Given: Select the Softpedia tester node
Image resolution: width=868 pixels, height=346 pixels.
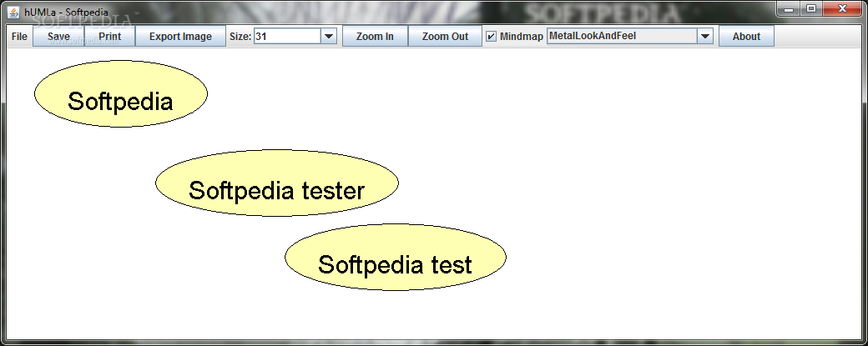Looking at the screenshot, I should pyautogui.click(x=277, y=183).
